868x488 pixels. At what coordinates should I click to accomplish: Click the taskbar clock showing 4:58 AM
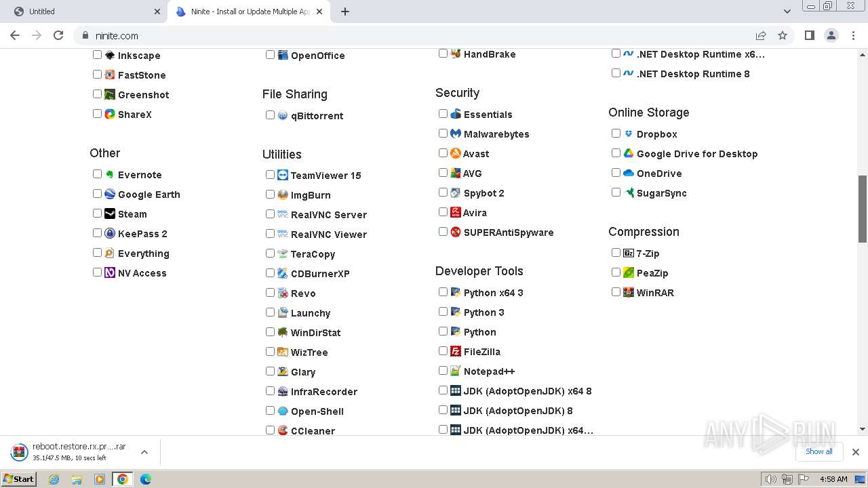point(833,479)
